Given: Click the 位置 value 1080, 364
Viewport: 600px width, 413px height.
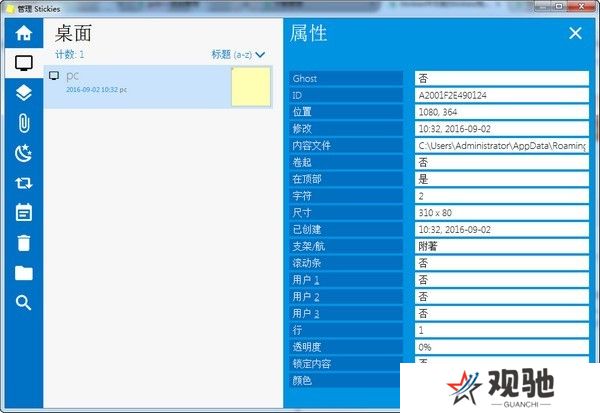Looking at the screenshot, I should 502,112.
